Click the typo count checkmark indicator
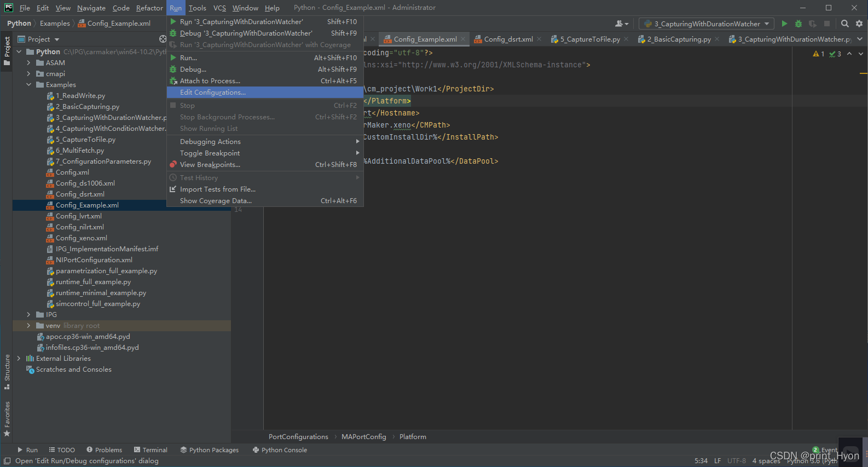Image resolution: width=868 pixels, height=467 pixels. [x=835, y=54]
